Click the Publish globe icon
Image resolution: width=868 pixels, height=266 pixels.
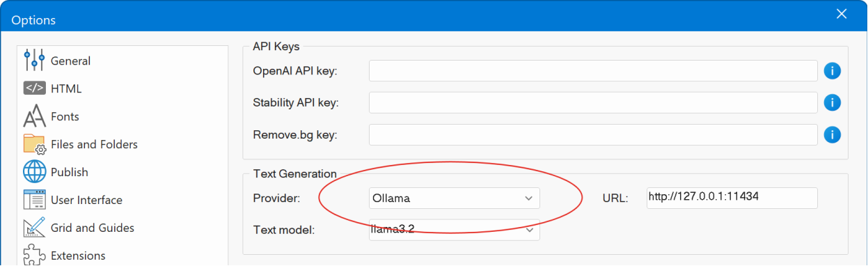(x=34, y=172)
